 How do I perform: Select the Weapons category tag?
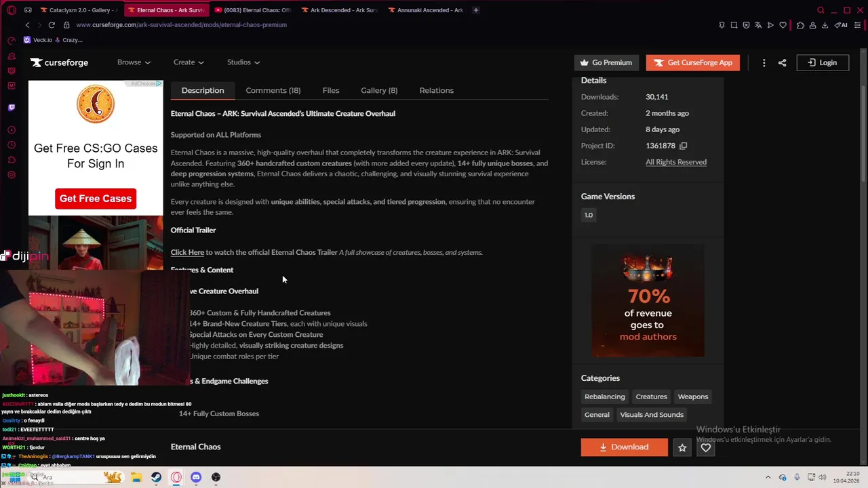click(693, 396)
